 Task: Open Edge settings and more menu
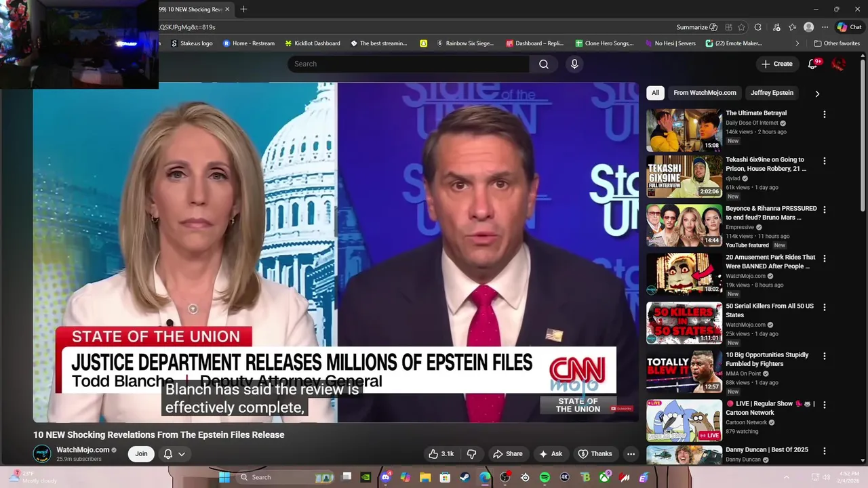pos(825,27)
